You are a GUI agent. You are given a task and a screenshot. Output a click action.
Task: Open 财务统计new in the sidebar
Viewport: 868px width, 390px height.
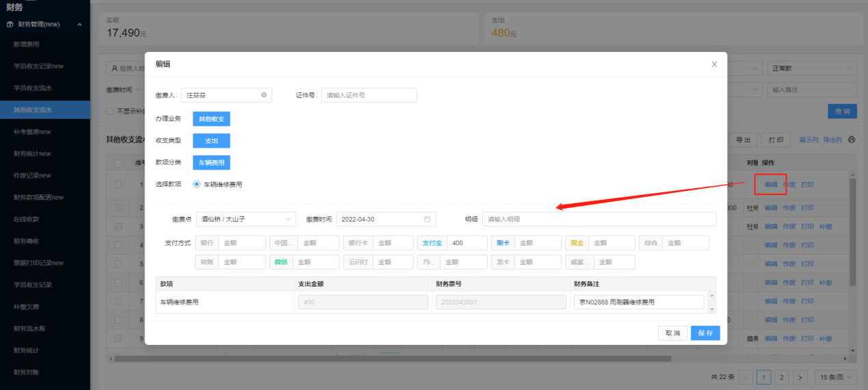click(x=32, y=153)
